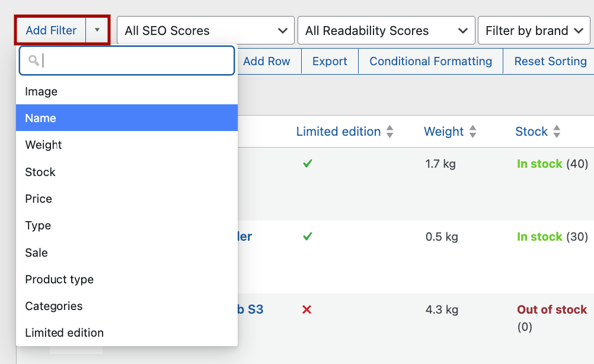Click the first row green checkmark
The image size is (594, 364).
(307, 164)
